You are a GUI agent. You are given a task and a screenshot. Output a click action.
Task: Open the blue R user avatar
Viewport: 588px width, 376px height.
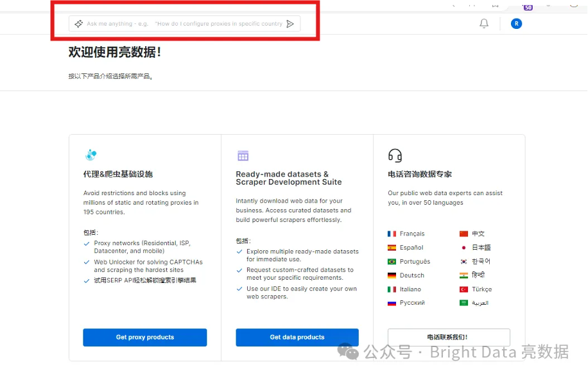tap(516, 24)
